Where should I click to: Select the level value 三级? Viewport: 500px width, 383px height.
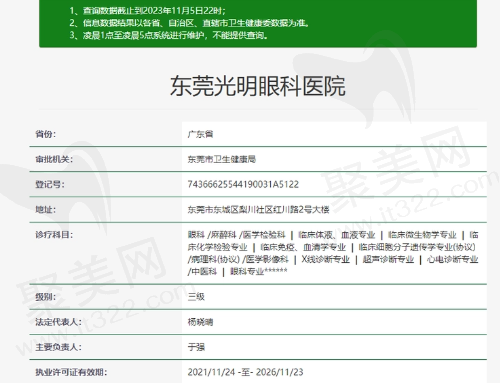tap(196, 297)
